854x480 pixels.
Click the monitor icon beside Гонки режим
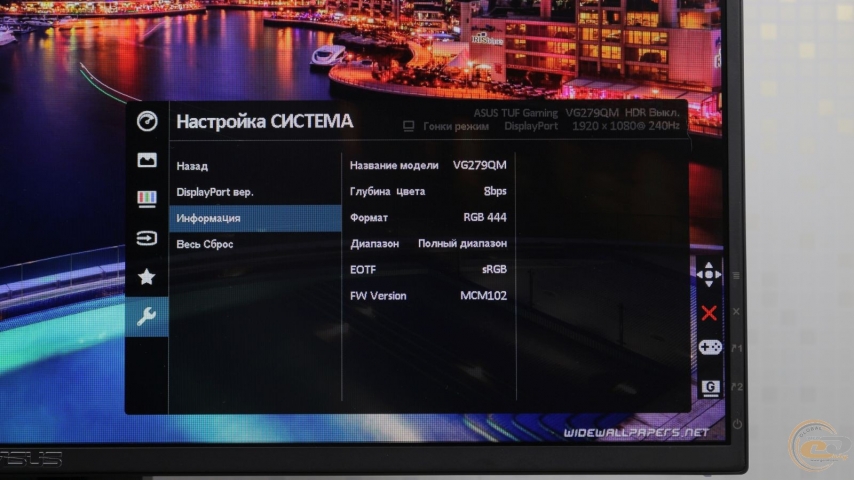coord(408,126)
